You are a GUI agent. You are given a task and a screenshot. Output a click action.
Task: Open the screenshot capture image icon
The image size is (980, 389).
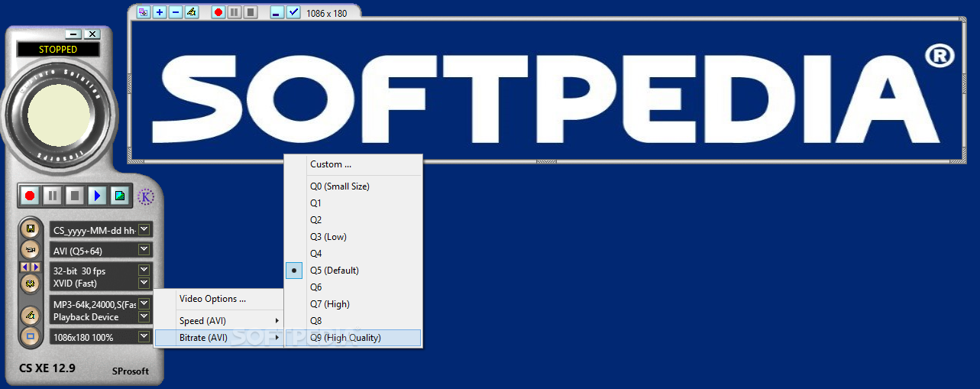click(x=119, y=196)
